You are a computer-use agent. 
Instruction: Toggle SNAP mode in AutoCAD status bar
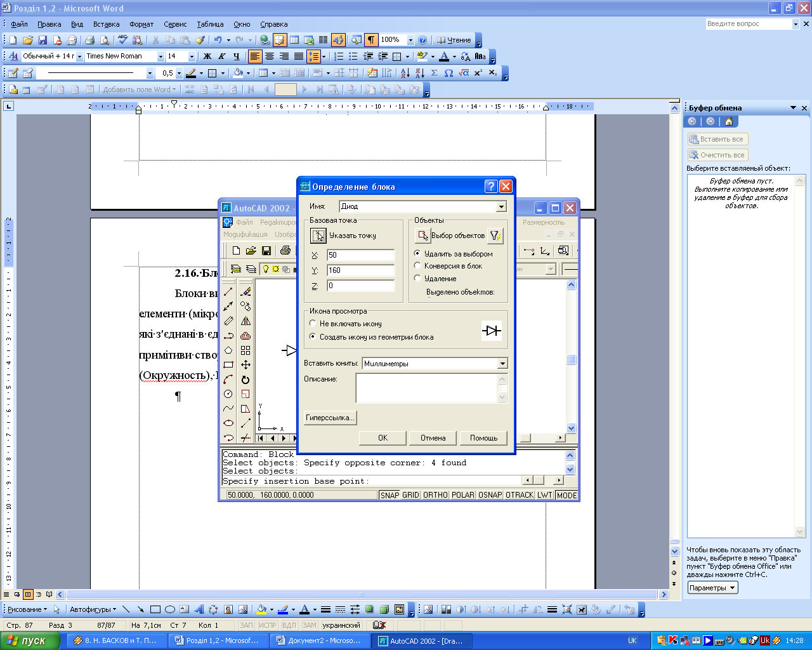390,495
